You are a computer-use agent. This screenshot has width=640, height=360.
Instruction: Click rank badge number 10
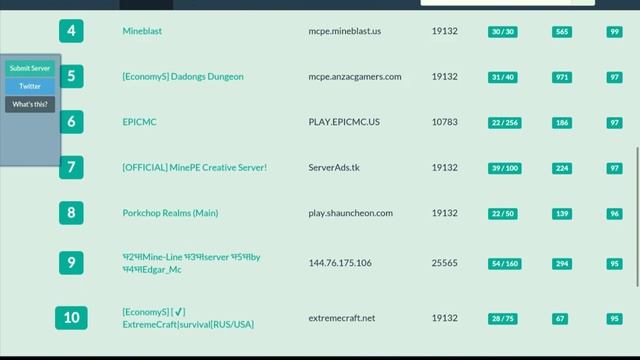(x=71, y=318)
